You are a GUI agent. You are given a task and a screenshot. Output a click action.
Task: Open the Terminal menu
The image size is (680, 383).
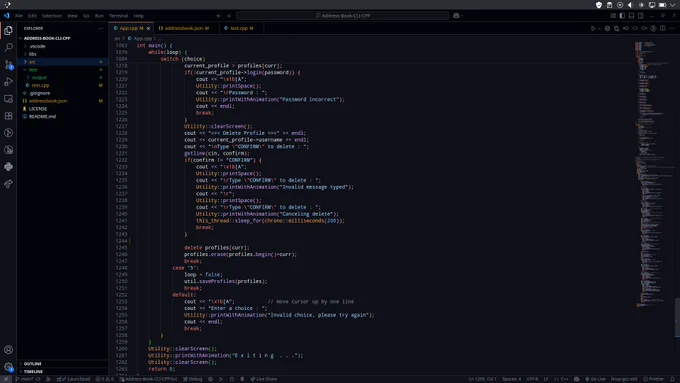[x=118, y=16]
